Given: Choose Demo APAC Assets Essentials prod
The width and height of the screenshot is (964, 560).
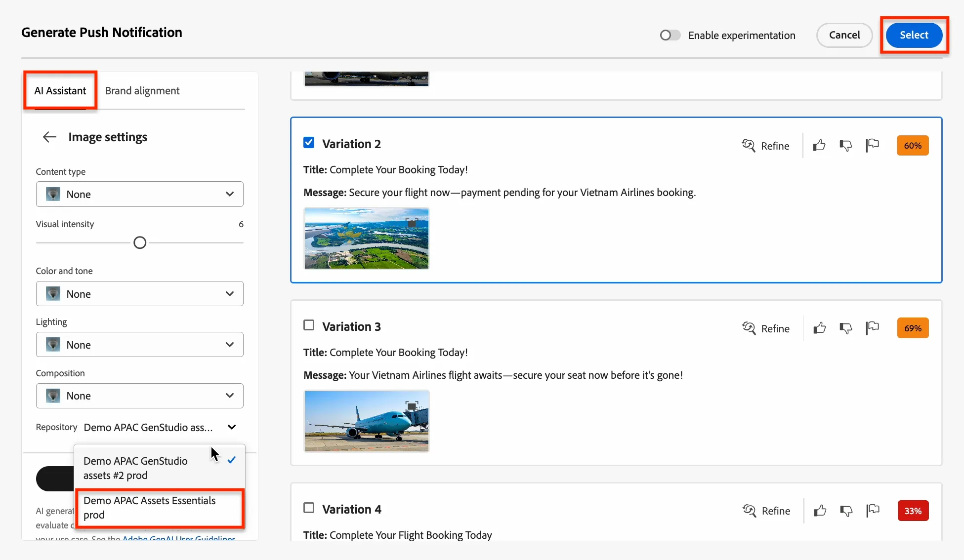Looking at the screenshot, I should coord(160,508).
